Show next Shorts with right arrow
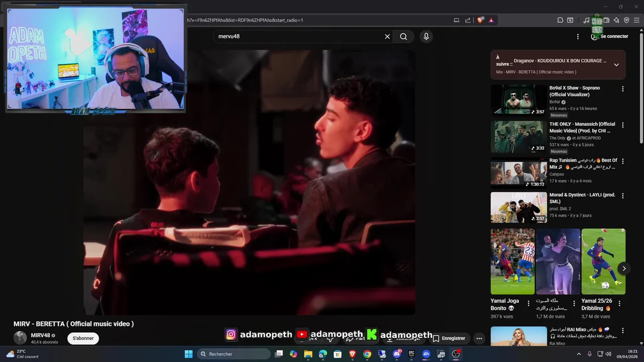Screen dimensions: 644x362 pos(624,268)
